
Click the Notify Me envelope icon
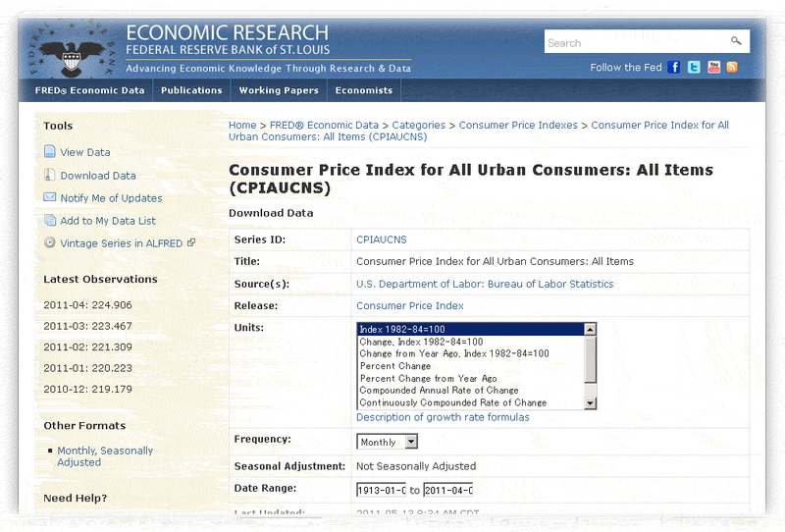(50, 197)
